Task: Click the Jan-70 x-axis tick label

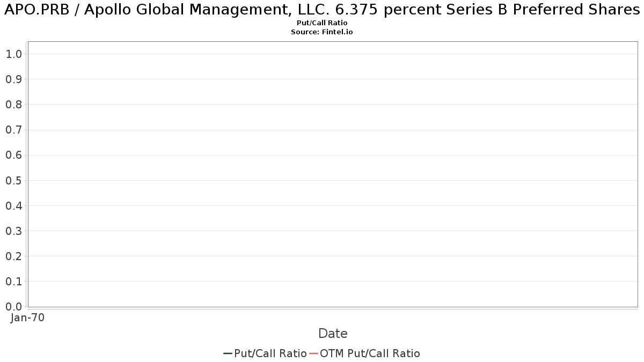Action: 28,317
